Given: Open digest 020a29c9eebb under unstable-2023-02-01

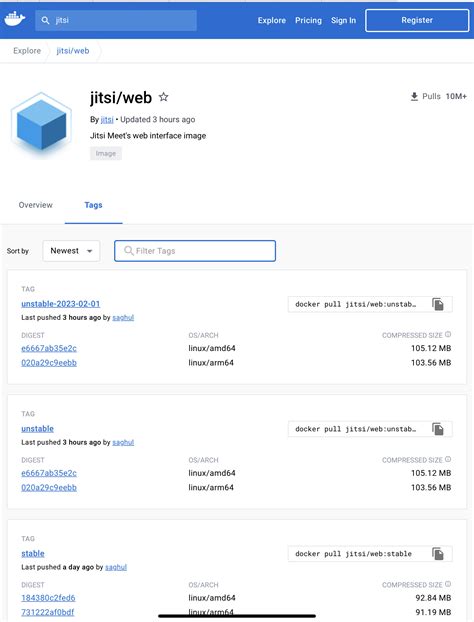Looking at the screenshot, I should click(x=49, y=363).
